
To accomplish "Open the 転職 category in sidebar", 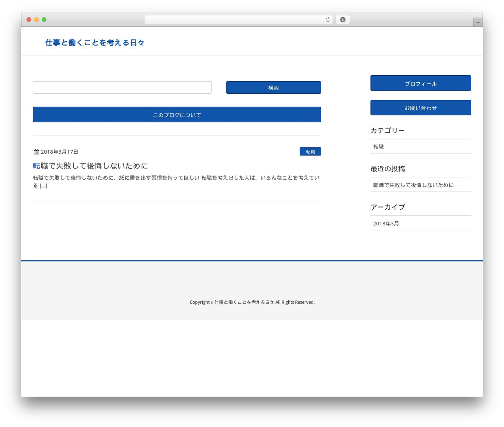I will pos(378,147).
